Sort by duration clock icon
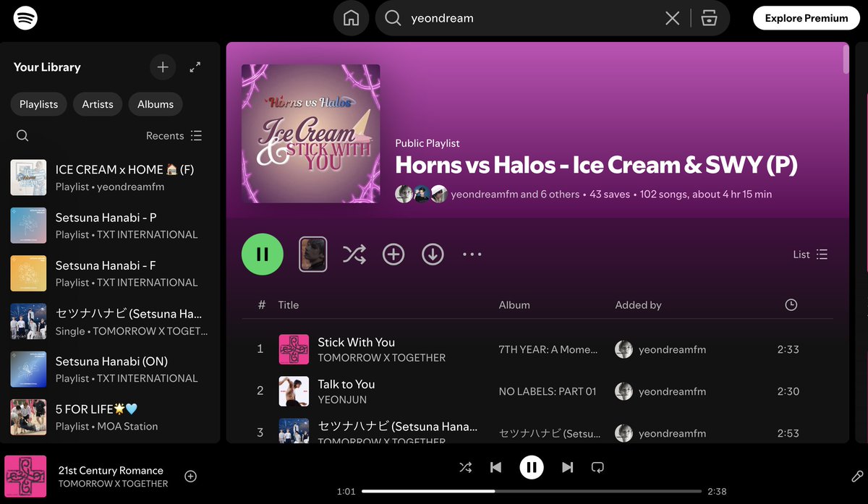 click(791, 305)
